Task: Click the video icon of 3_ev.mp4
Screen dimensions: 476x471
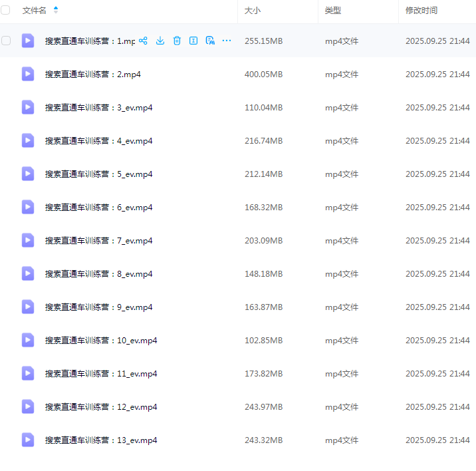Action: pyautogui.click(x=28, y=107)
